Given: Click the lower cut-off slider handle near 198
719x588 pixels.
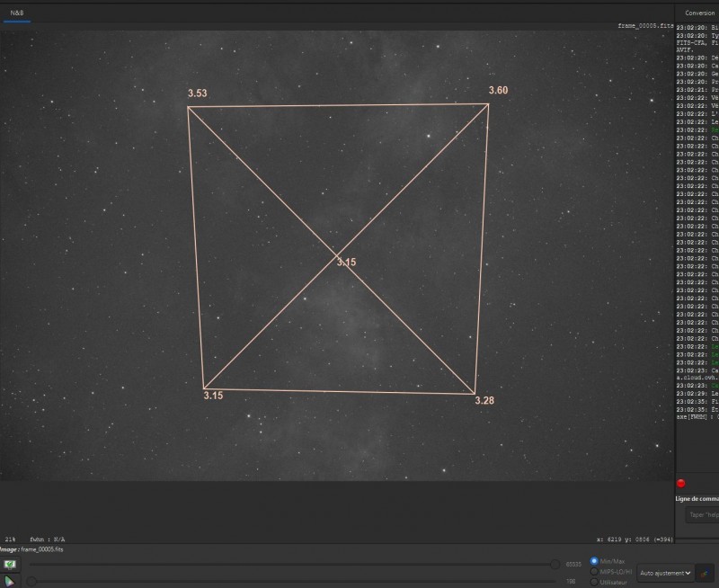Looking at the screenshot, I should [31, 582].
